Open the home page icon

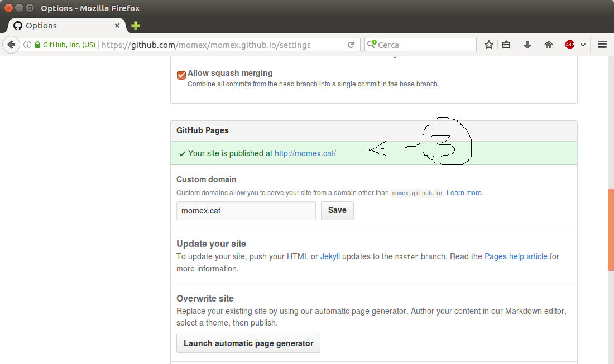coord(548,45)
